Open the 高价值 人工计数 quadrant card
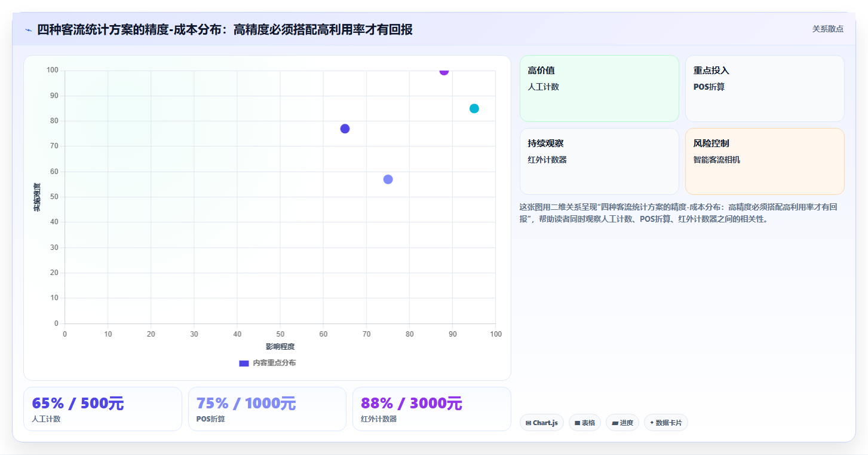Image resolution: width=868 pixels, height=455 pixels. [599, 88]
